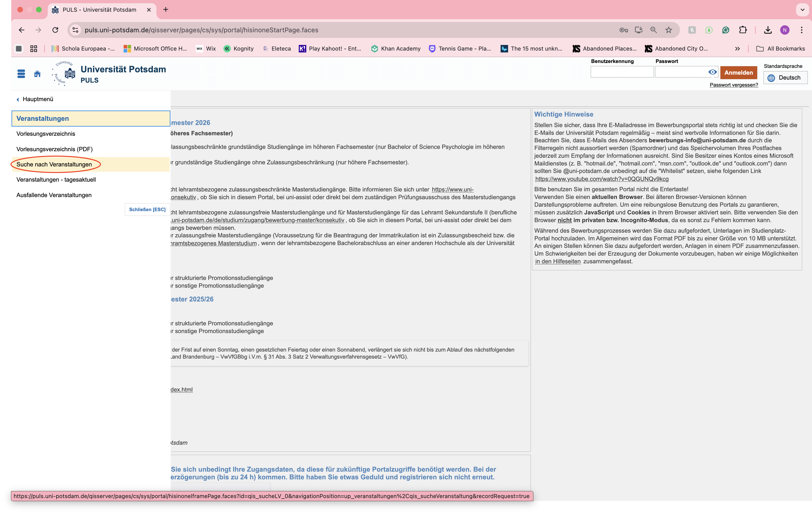Screen dimensions: 812x514
Task: Bookmark page with star icon
Action: coord(668,30)
